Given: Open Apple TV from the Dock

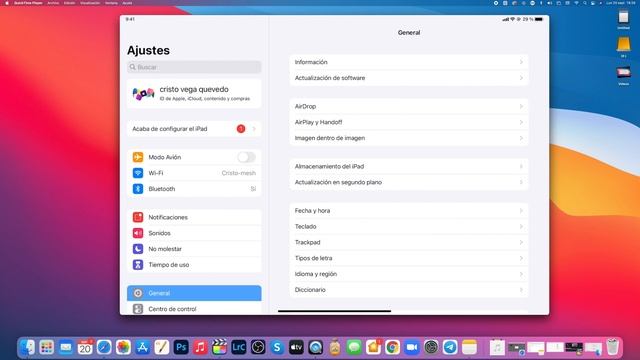Looking at the screenshot, I should 296,347.
